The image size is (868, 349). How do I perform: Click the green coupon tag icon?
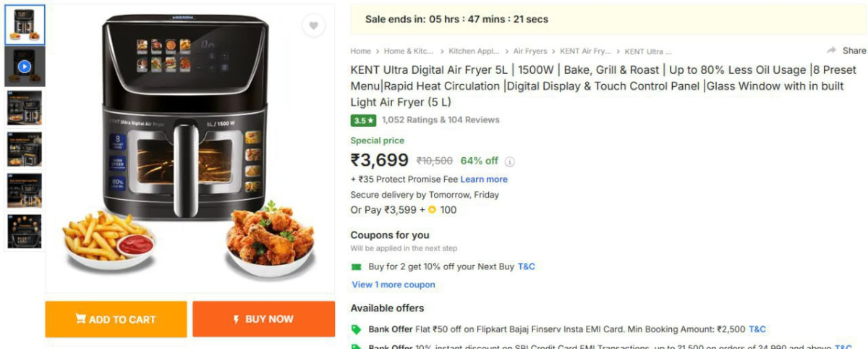[356, 266]
